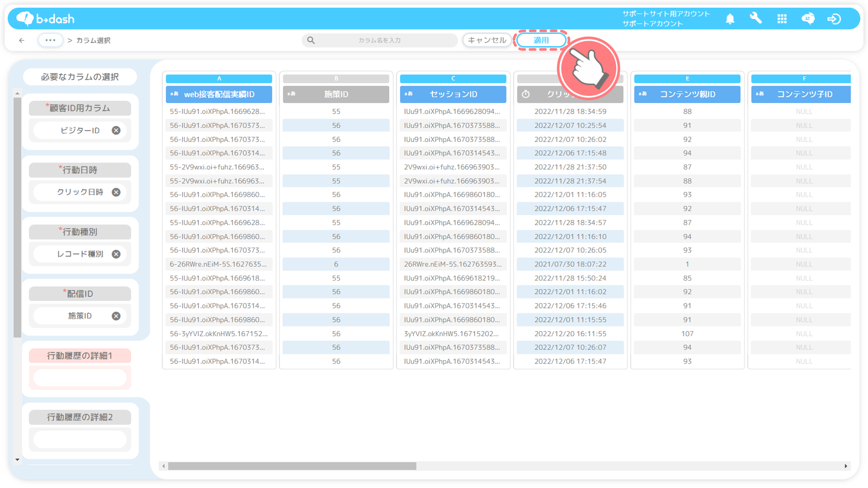This screenshot has height=488, width=868.
Task: Click the back arrow icon
Action: [x=22, y=40]
